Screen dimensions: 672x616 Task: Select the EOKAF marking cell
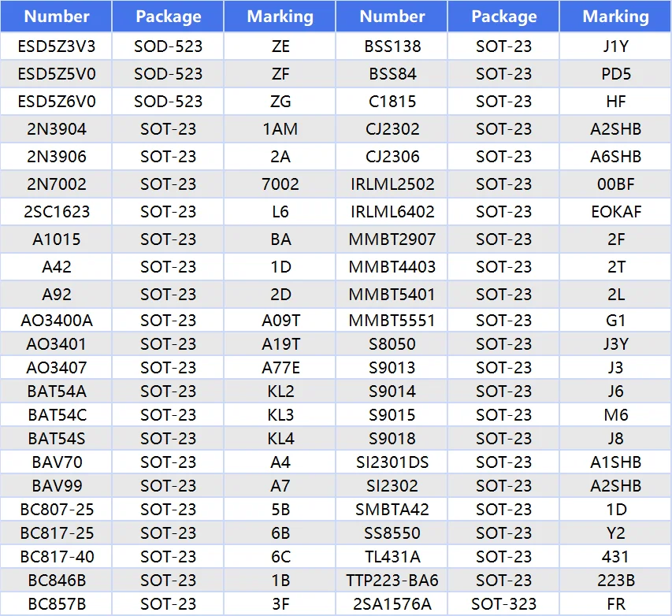click(x=615, y=212)
